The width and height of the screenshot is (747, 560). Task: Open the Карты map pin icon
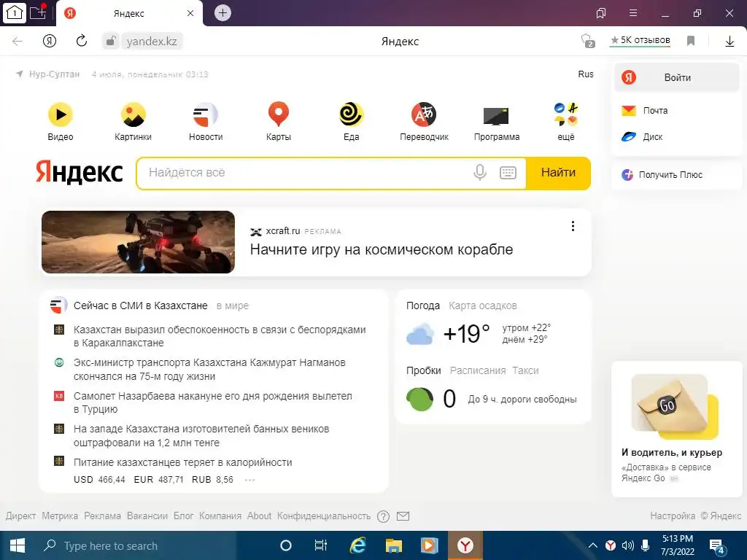[278, 114]
